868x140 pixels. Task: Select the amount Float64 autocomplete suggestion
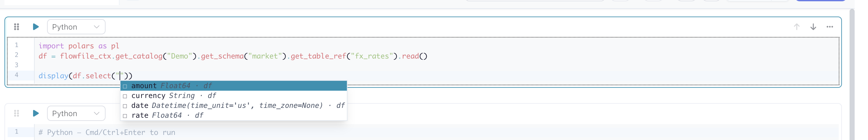[x=233, y=86]
